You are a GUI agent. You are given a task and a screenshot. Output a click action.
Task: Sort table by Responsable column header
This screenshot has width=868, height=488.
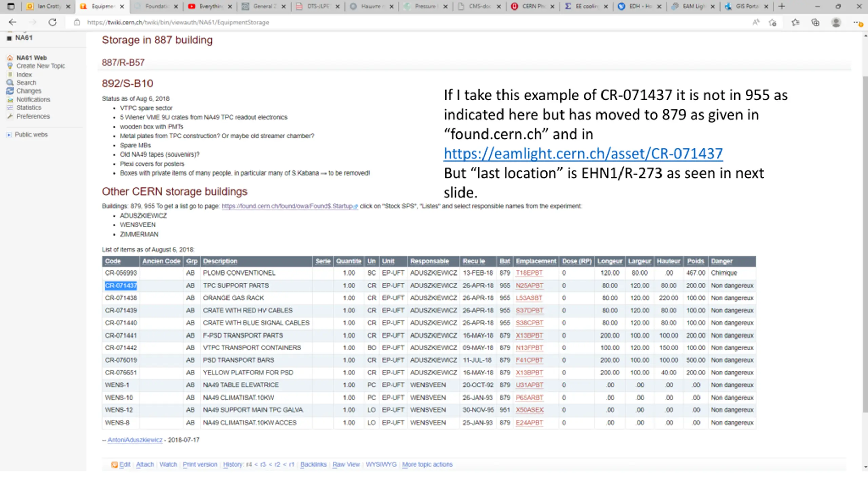tap(429, 261)
